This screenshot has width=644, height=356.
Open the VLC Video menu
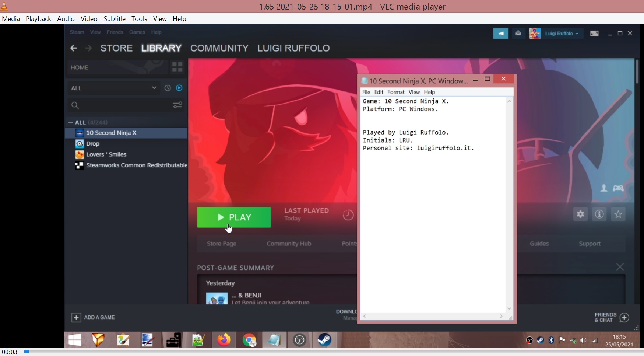coord(89,18)
